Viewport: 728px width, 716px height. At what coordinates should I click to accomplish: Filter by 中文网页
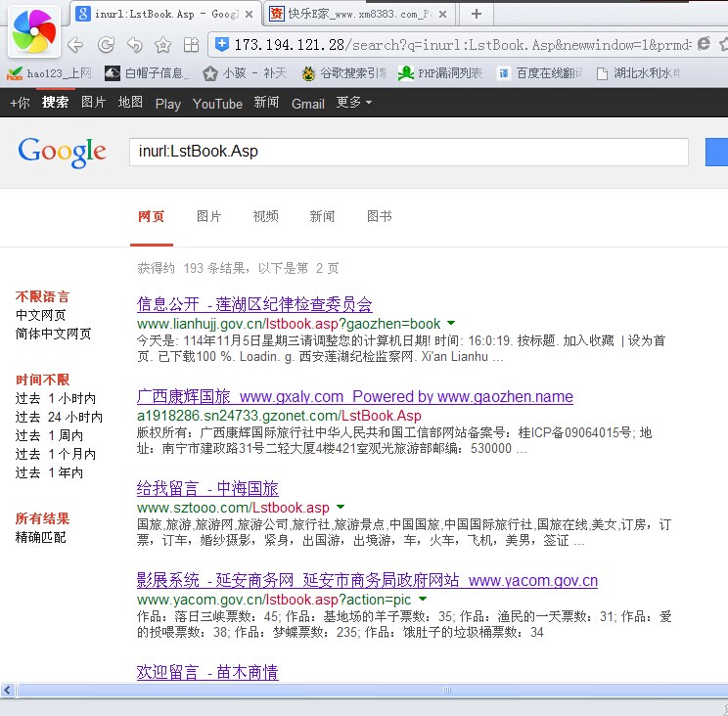(40, 315)
